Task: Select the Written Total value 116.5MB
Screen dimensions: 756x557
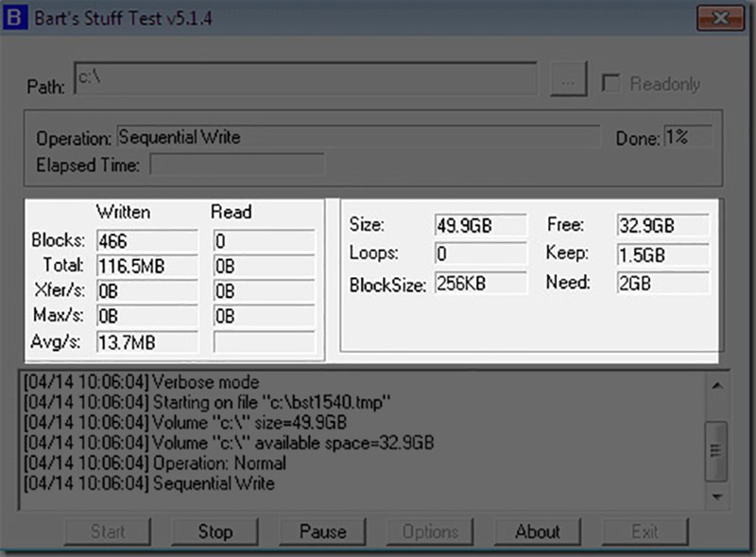Action: pos(147,266)
